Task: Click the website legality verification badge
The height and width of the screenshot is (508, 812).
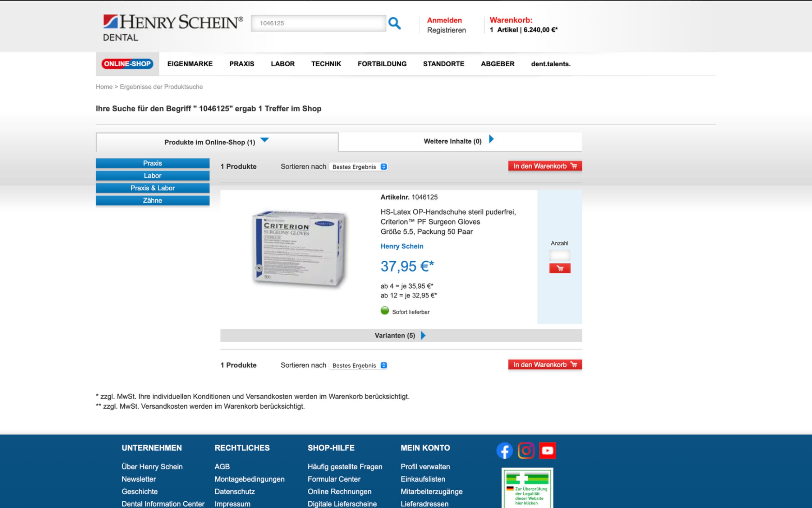Action: point(527,488)
